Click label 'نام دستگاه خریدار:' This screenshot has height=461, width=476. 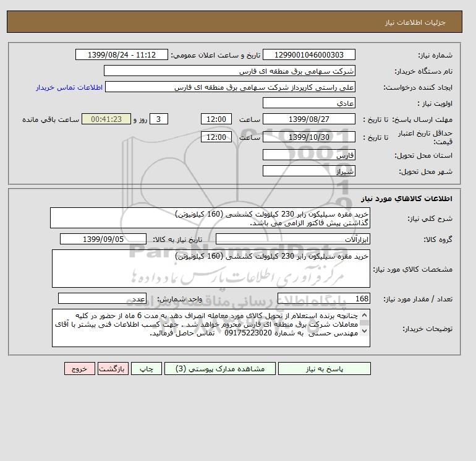(x=423, y=71)
